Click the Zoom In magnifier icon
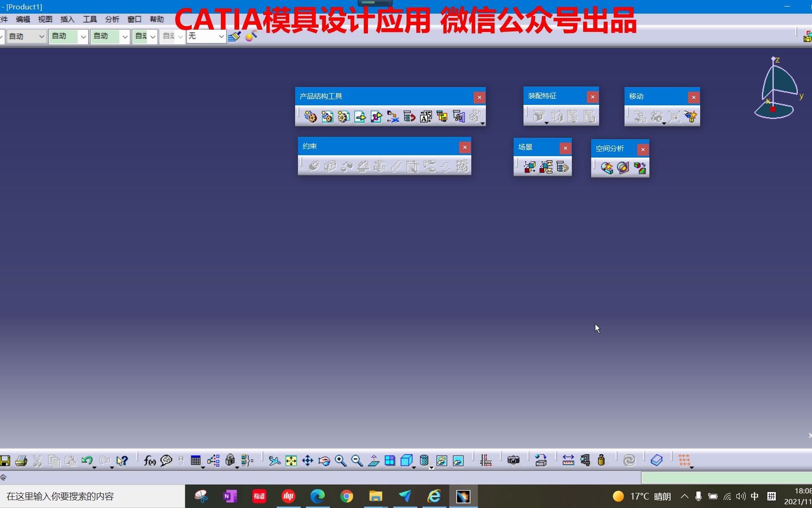The height and width of the screenshot is (508, 812). click(340, 460)
